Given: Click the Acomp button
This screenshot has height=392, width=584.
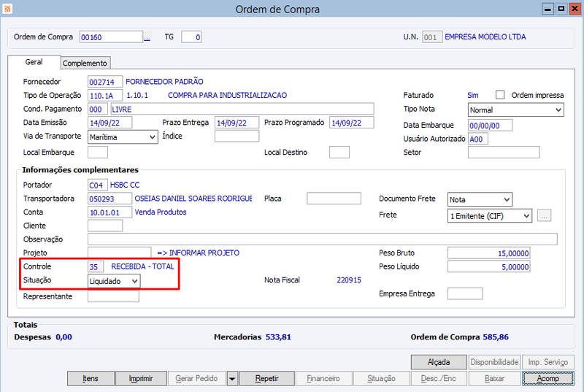Looking at the screenshot, I should pos(547,379).
